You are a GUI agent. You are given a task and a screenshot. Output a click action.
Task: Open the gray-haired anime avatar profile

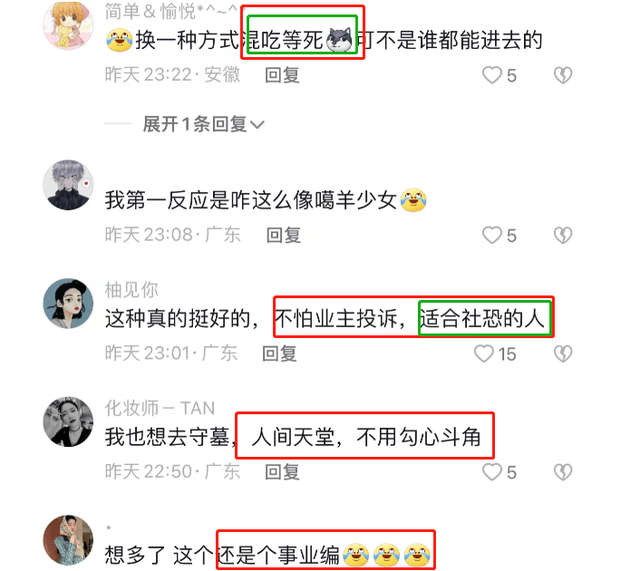[x=68, y=185]
